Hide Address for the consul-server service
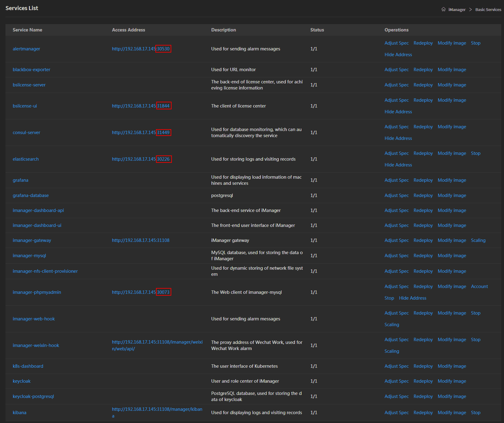This screenshot has width=504, height=423. 398,138
